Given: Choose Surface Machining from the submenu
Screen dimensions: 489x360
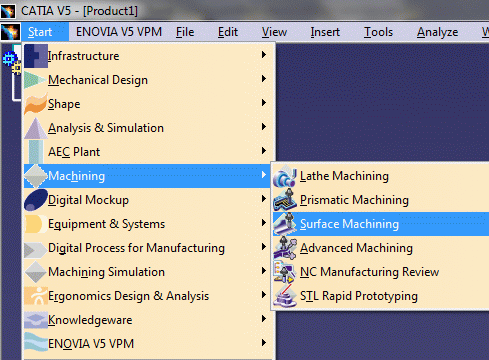Looking at the screenshot, I should (x=381, y=224).
